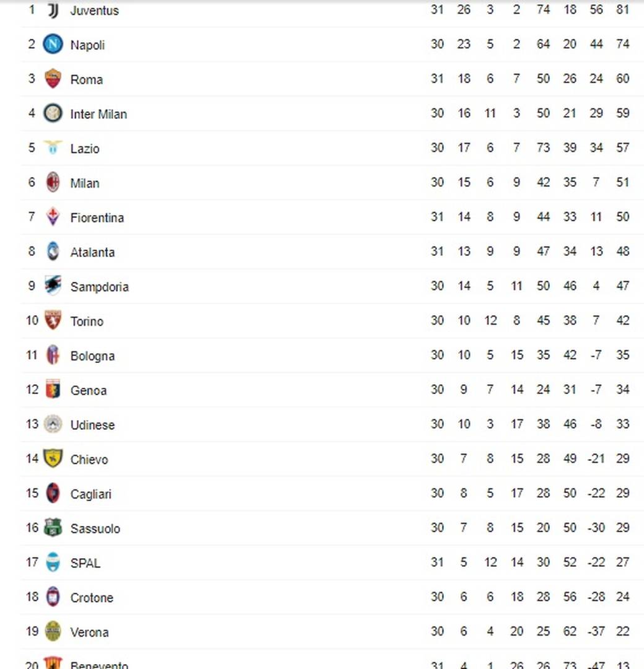644x669 pixels.
Task: Open the Verona team link
Action: pyautogui.click(x=89, y=632)
